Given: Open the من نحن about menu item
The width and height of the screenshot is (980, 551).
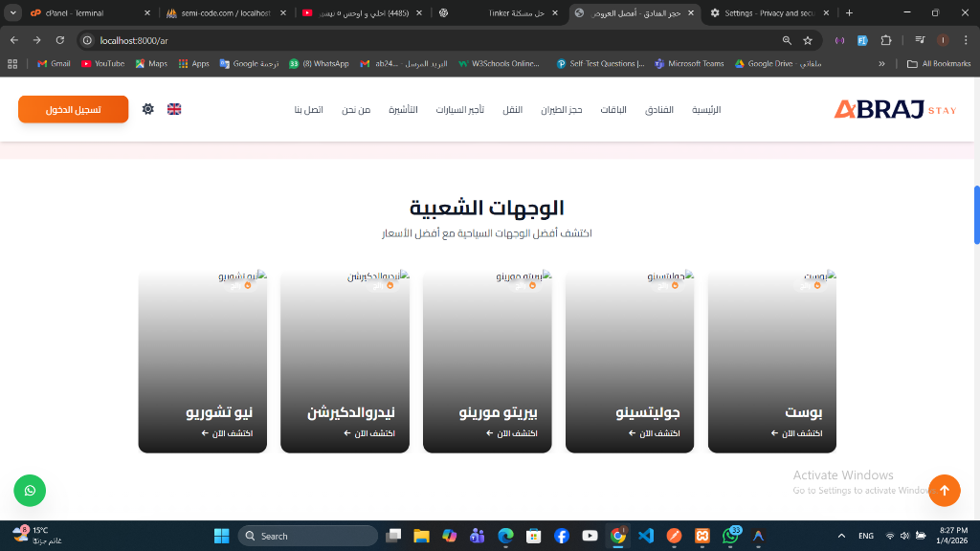Looking at the screenshot, I should coord(356,109).
